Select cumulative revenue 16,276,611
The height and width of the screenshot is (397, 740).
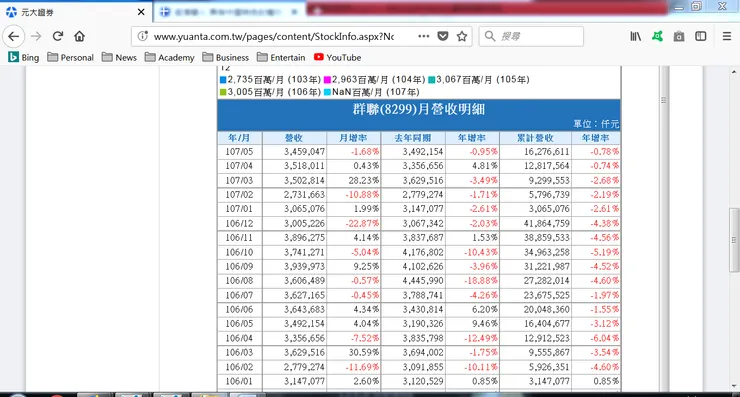coord(546,152)
